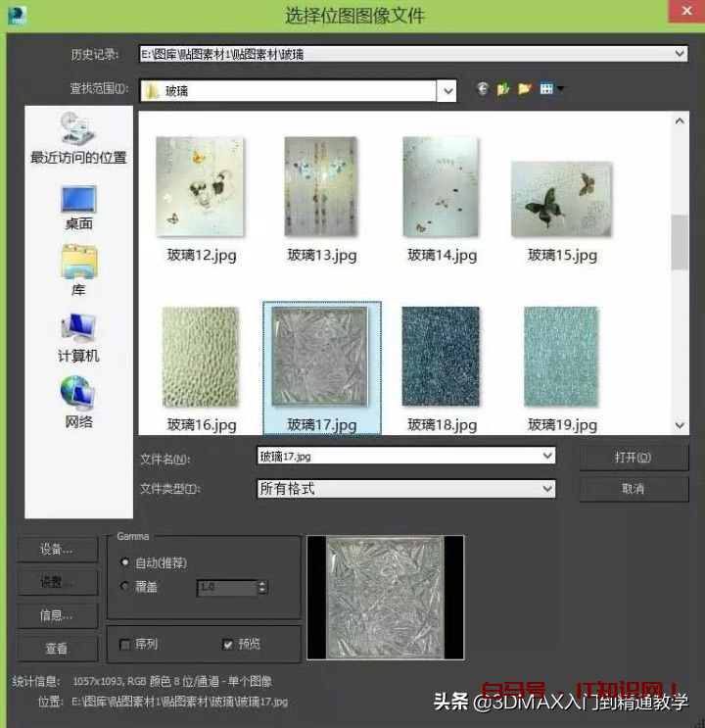Click the up one level folder icon
Viewport: 705px width, 728px height.
point(503,88)
